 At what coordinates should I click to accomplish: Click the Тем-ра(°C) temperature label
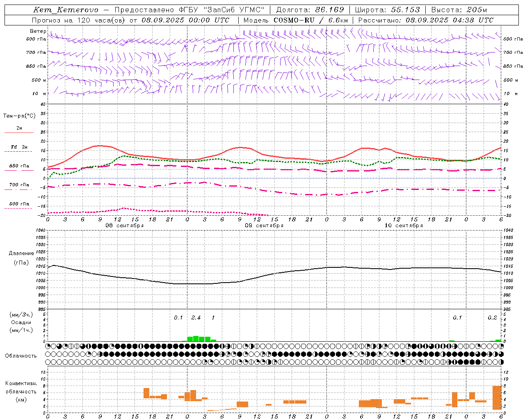tap(19, 116)
